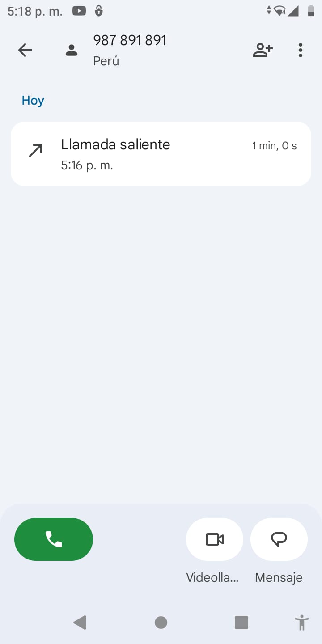Go back using the top arrow

[25, 50]
